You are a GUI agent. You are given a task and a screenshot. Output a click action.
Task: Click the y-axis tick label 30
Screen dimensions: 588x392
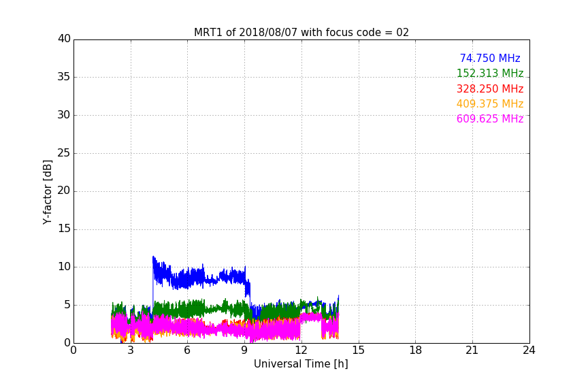(64, 115)
